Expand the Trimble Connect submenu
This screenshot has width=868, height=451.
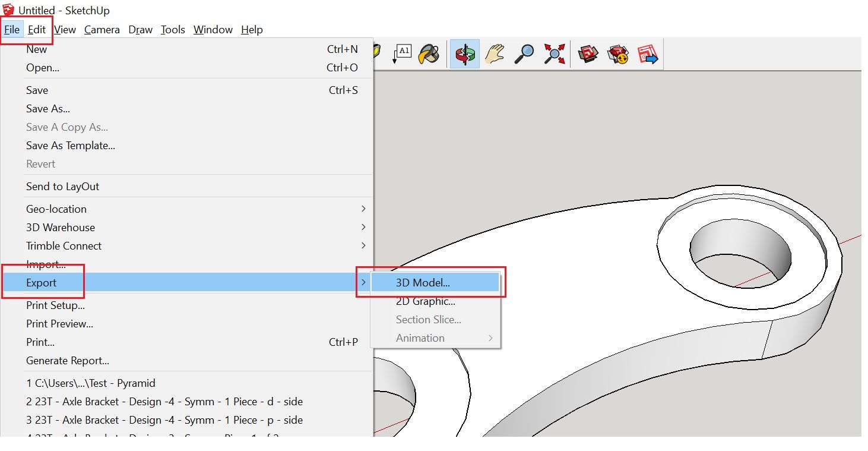pyautogui.click(x=64, y=245)
